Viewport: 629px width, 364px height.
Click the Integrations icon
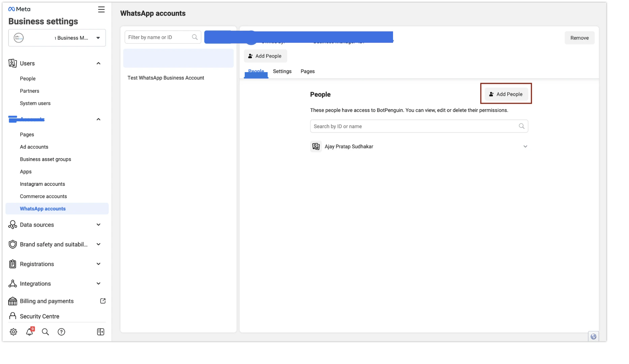(12, 283)
